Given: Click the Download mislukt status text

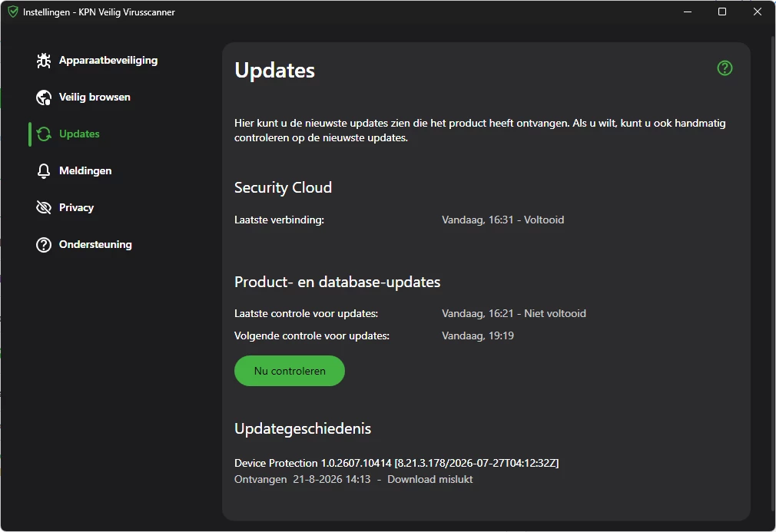Looking at the screenshot, I should point(429,480).
